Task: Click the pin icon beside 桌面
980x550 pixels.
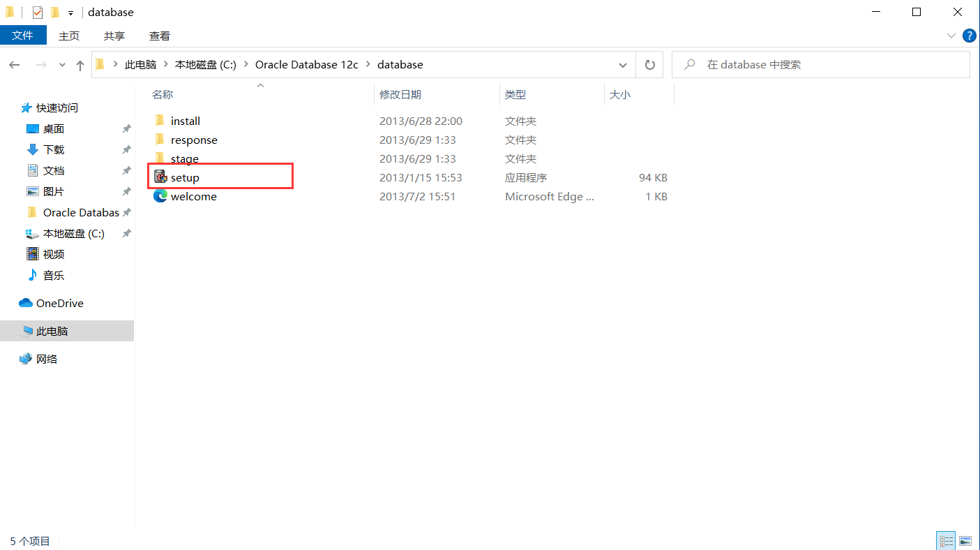Action: (126, 128)
